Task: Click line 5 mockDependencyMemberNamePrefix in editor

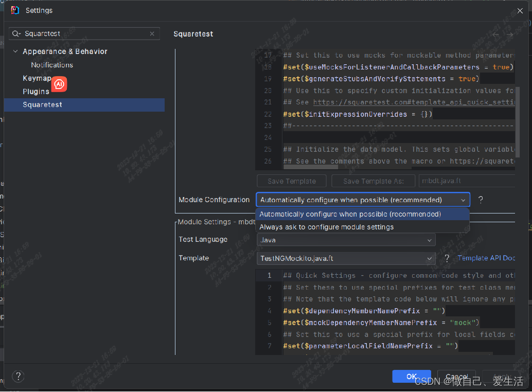Action: 381,323
